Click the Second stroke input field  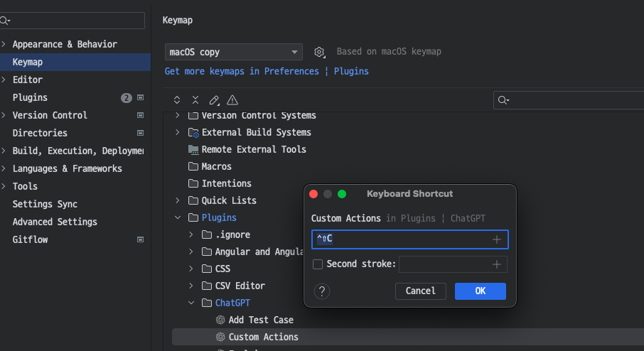point(453,264)
